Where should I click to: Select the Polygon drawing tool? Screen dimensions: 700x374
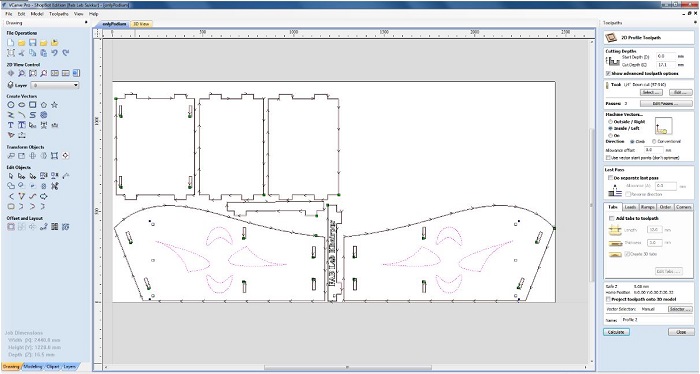click(x=43, y=105)
